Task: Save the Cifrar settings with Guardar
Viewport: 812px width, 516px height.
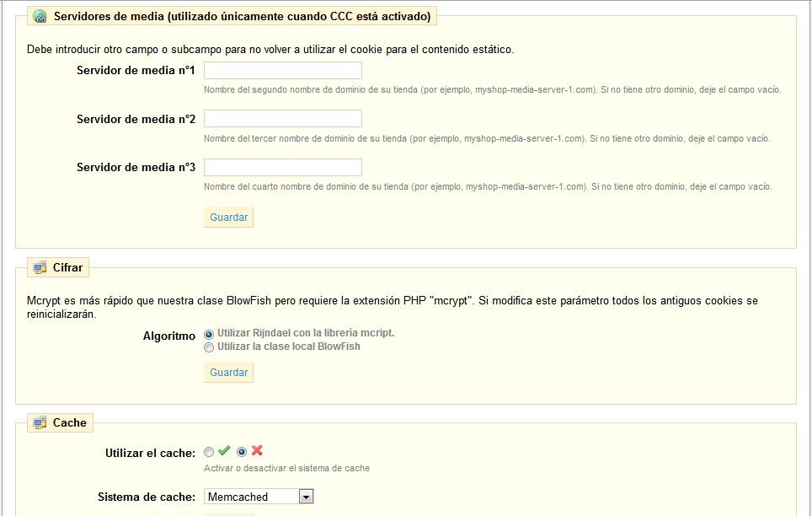Action: pos(228,373)
